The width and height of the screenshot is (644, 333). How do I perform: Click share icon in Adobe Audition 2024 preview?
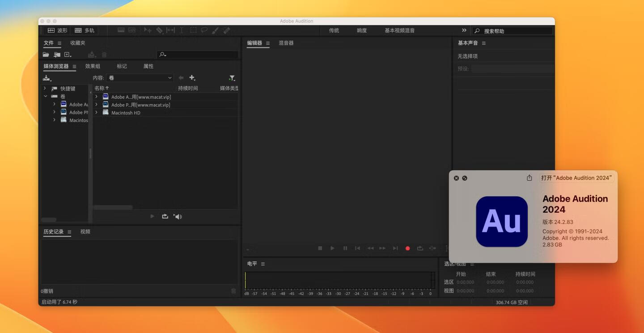(530, 178)
